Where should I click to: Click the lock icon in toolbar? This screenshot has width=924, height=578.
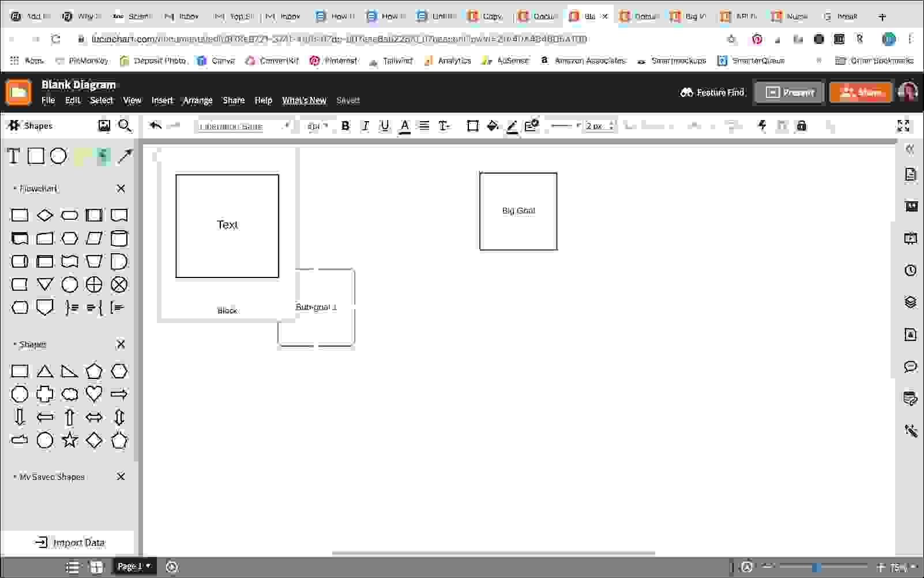[x=801, y=126]
